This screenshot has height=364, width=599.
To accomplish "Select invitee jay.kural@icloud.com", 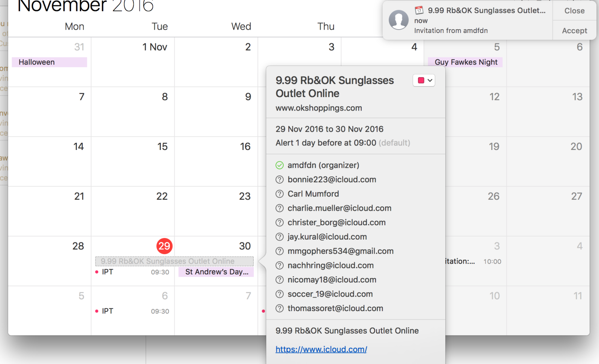I will [x=327, y=237].
